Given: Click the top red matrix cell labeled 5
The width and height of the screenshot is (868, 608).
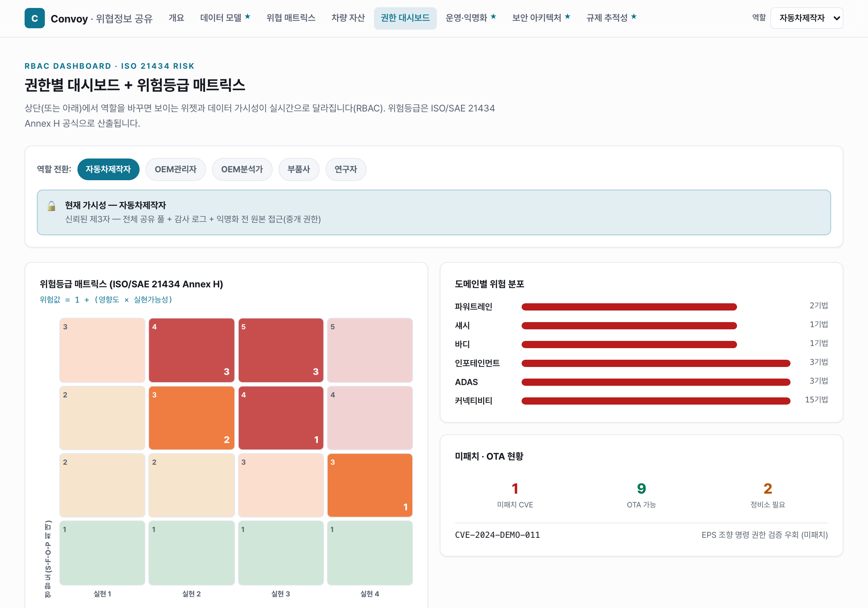Looking at the screenshot, I should 281,350.
